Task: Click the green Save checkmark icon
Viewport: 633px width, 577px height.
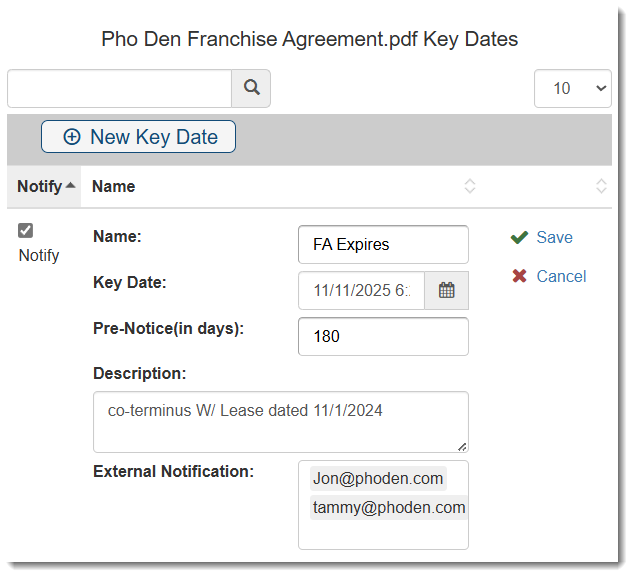Action: click(x=519, y=238)
